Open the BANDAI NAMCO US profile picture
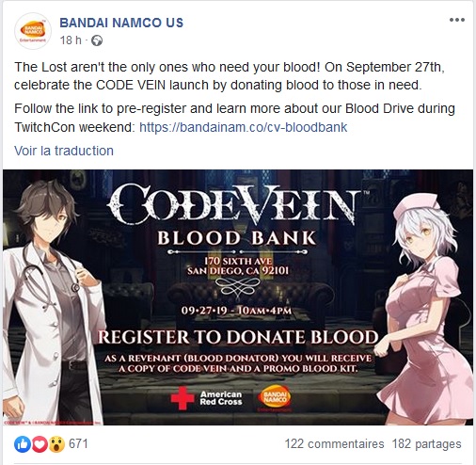Image resolution: width=476 pixels, height=465 pixels. point(33,31)
